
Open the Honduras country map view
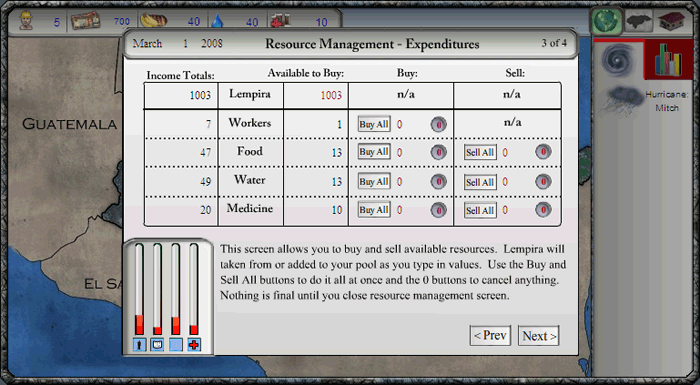(x=638, y=21)
